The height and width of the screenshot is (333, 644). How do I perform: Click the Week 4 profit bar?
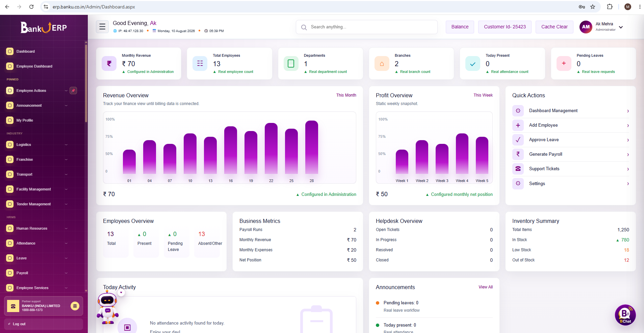pyautogui.click(x=462, y=153)
